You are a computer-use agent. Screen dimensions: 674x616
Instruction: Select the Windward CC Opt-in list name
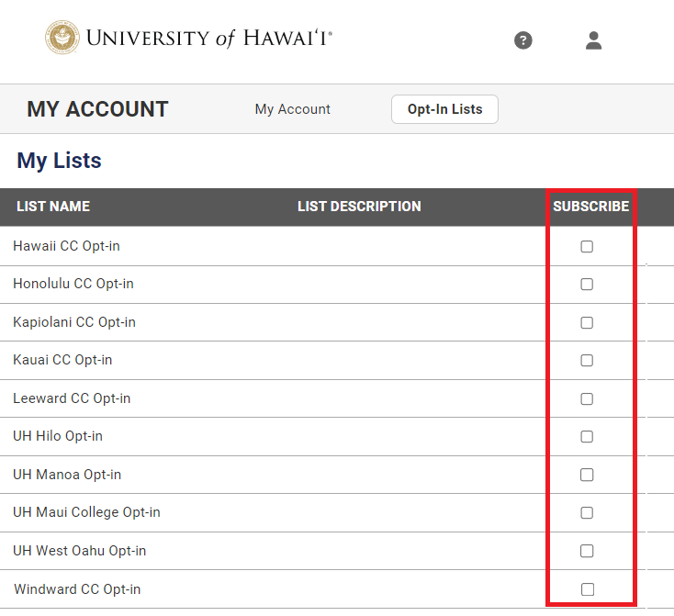[77, 589]
